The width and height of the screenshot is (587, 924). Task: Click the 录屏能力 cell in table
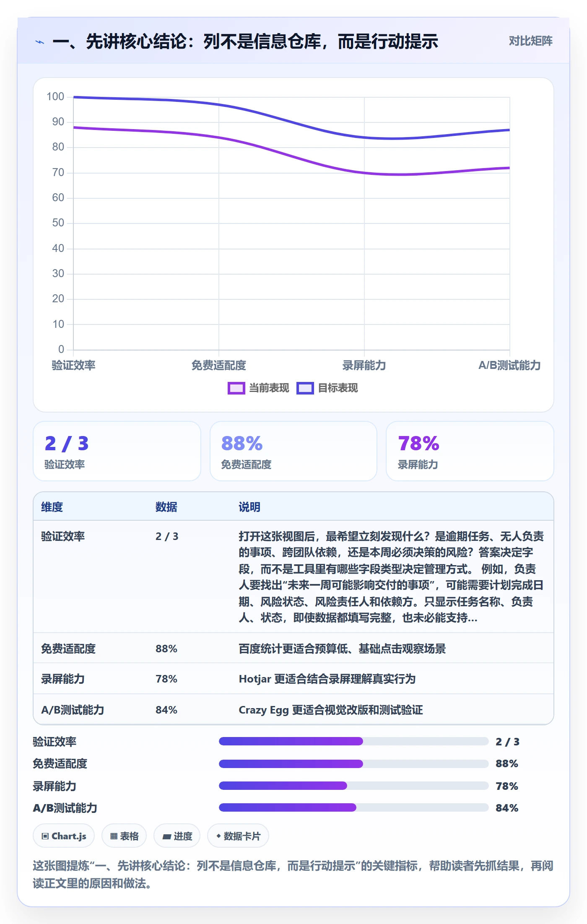point(63,679)
